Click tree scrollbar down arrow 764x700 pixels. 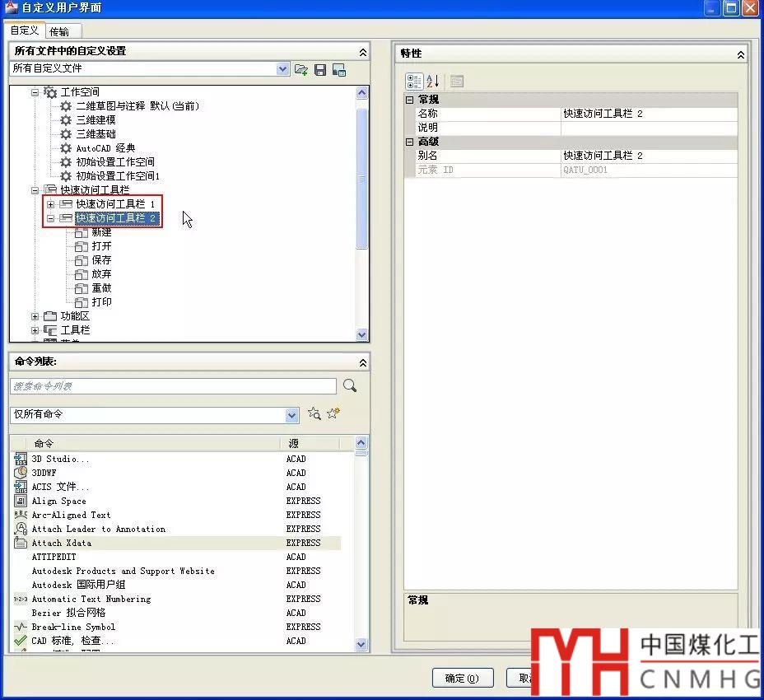[361, 334]
